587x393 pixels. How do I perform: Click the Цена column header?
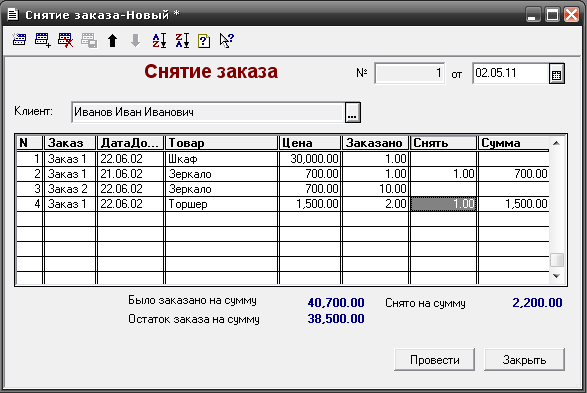[310, 143]
